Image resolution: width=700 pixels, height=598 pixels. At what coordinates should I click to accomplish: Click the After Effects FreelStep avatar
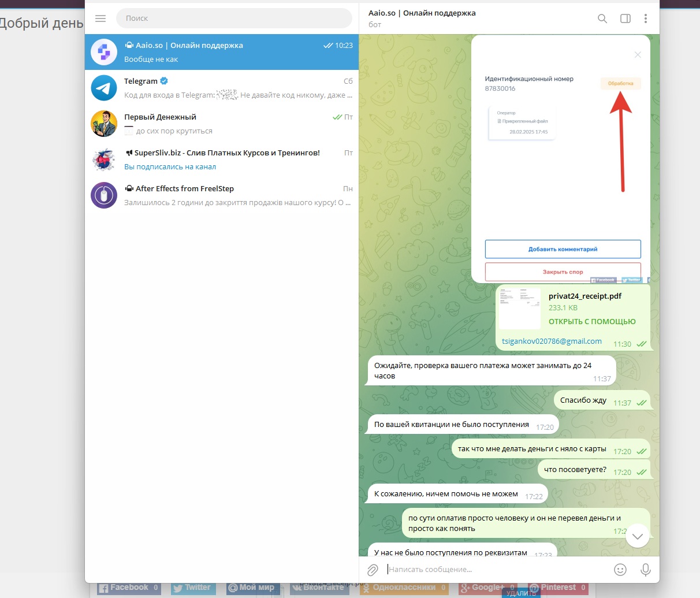(104, 195)
